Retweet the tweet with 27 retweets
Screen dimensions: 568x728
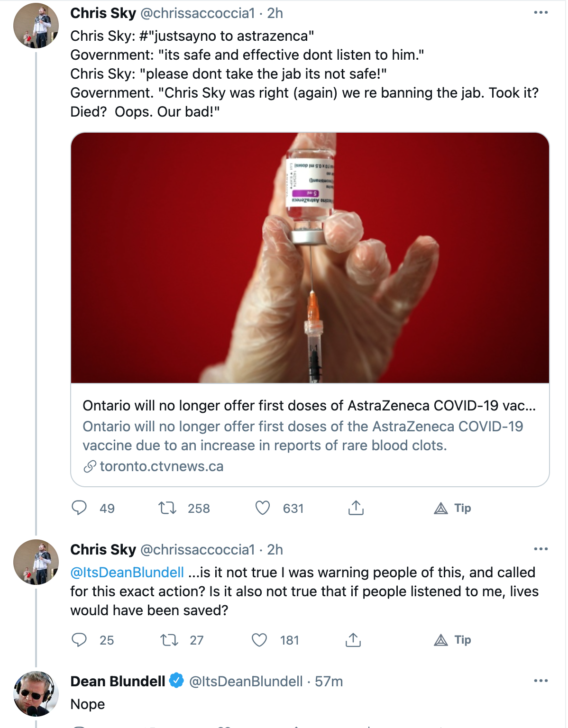point(169,640)
